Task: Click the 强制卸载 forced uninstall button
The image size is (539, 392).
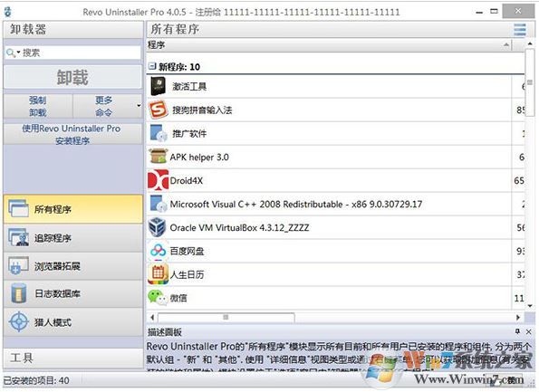Action: 38,106
